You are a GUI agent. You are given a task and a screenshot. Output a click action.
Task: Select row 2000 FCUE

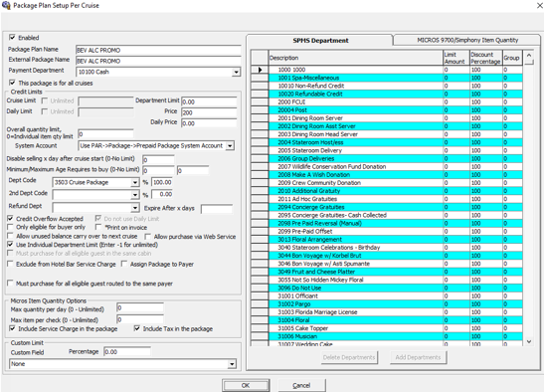tap(395, 102)
